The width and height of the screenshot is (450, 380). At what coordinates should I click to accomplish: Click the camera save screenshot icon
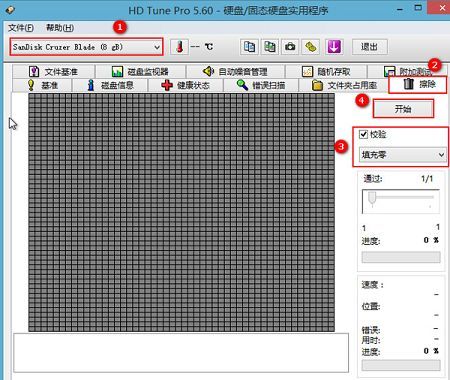[290, 47]
